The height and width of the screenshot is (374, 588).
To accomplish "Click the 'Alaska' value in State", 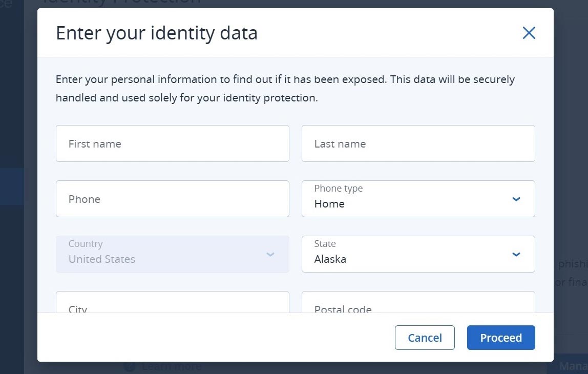I will point(330,259).
